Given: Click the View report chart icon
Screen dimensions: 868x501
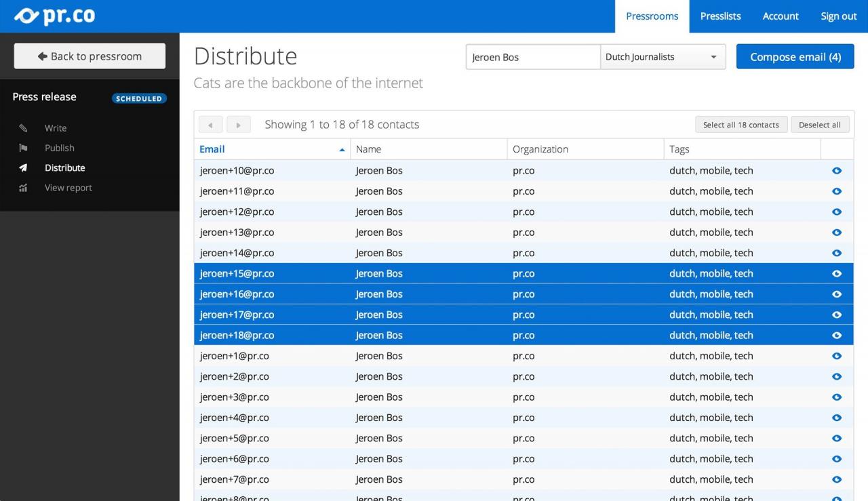Looking at the screenshot, I should click(x=23, y=188).
